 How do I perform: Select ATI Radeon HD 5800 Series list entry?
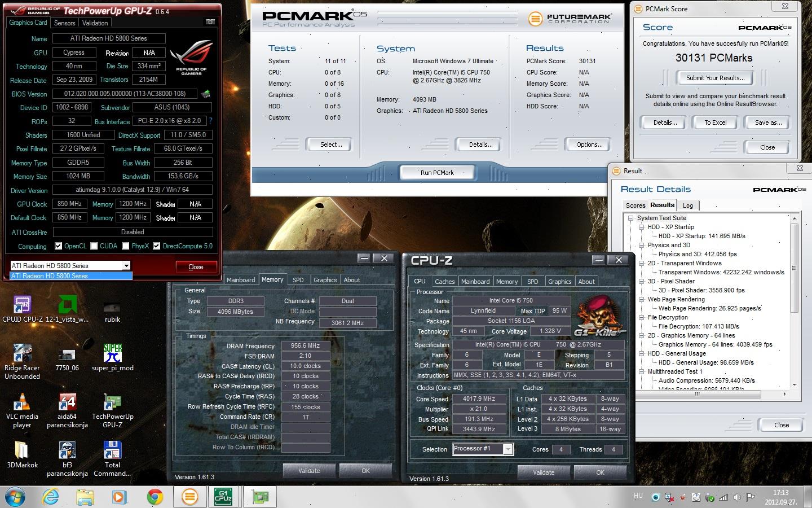click(71, 276)
